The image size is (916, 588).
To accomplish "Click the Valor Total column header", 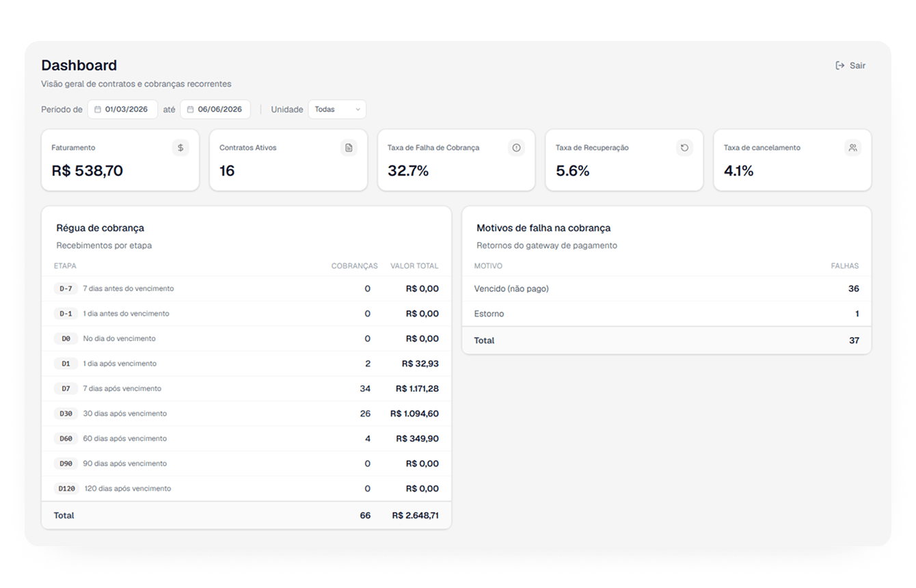I will tap(414, 266).
